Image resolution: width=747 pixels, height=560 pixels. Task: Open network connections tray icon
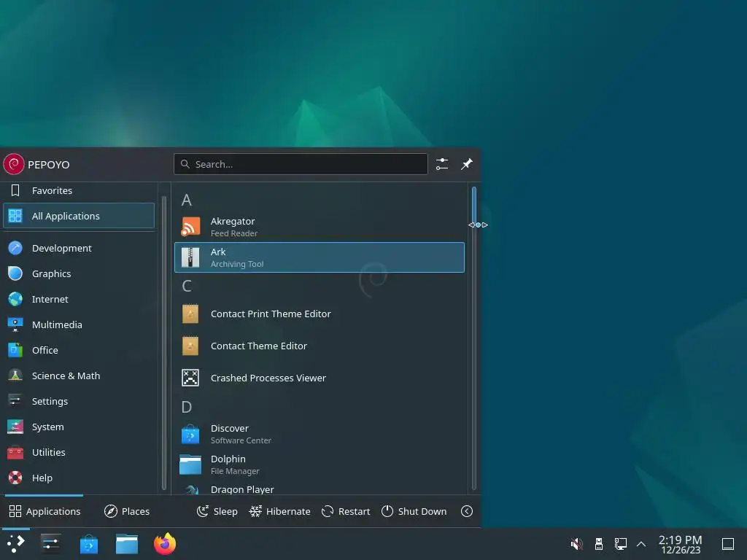point(620,543)
